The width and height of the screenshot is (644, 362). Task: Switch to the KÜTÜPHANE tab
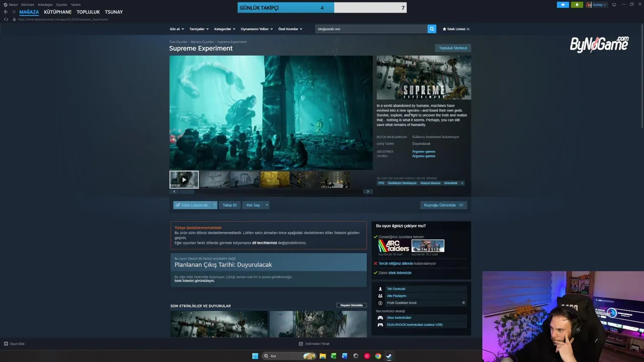point(58,12)
